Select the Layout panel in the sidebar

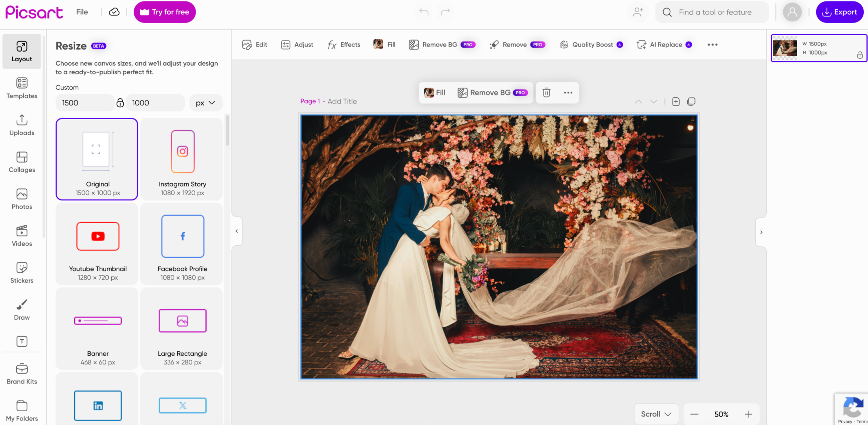click(x=22, y=51)
